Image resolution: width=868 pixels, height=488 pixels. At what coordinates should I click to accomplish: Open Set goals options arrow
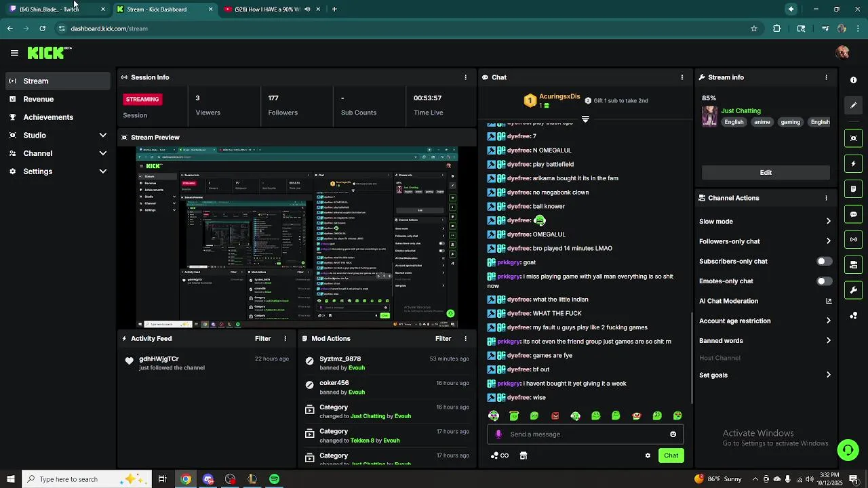(x=828, y=375)
